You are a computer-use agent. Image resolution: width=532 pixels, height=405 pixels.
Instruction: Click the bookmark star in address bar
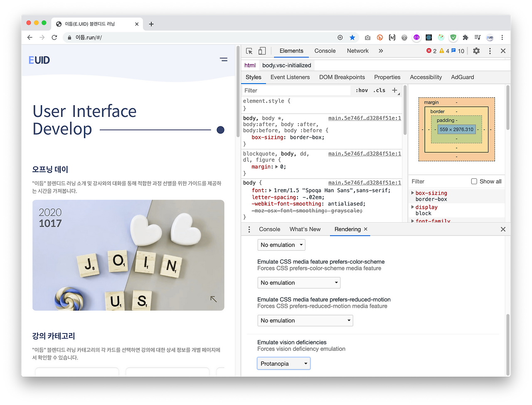click(x=352, y=37)
